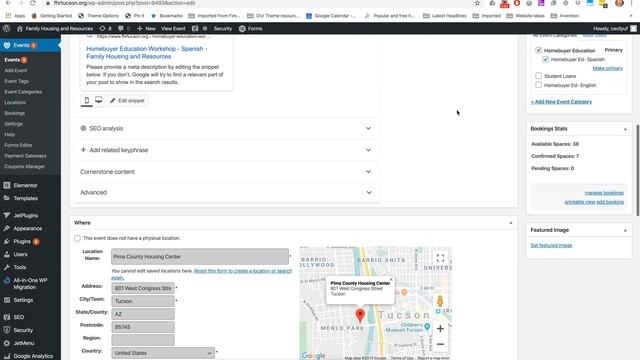Screen dimensions: 640x360
Task: Expand Add related keyphrase section
Action: pyautogui.click(x=227, y=150)
